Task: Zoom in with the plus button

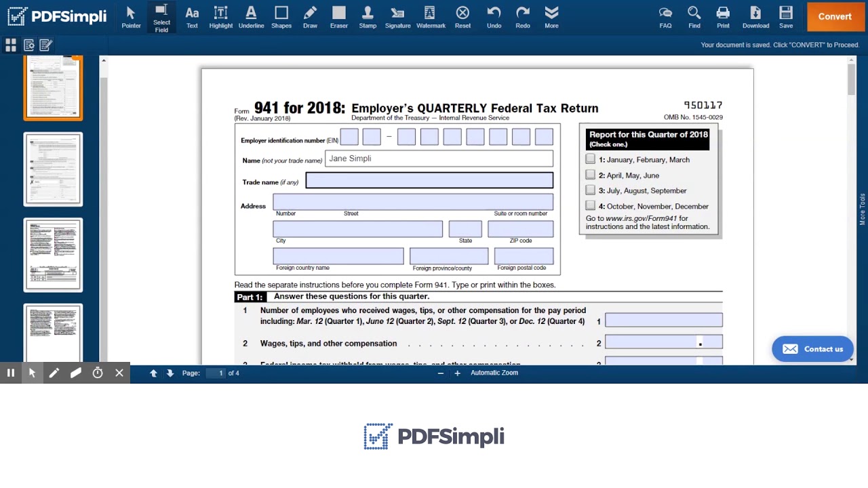Action: pyautogui.click(x=457, y=373)
